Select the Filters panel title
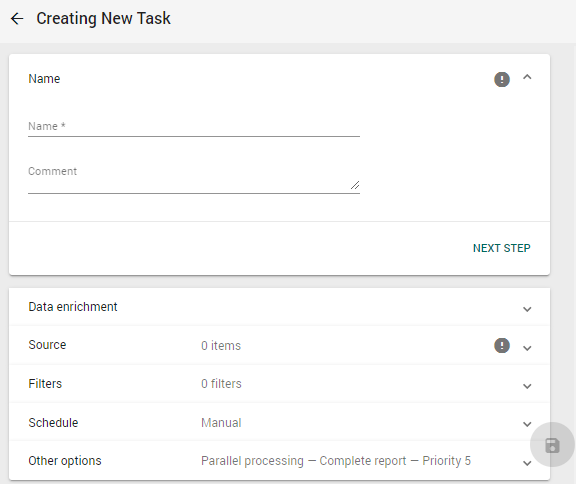The height and width of the screenshot is (484, 576). (45, 384)
